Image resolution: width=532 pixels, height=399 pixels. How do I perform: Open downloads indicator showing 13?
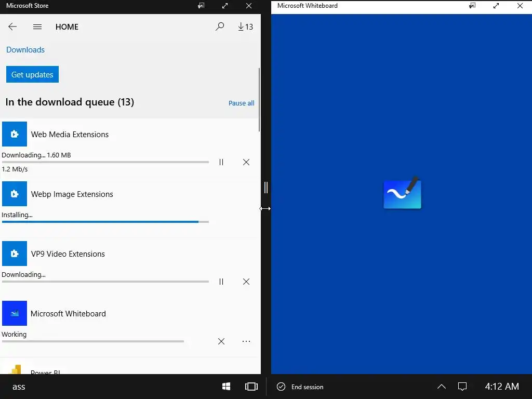click(x=245, y=27)
